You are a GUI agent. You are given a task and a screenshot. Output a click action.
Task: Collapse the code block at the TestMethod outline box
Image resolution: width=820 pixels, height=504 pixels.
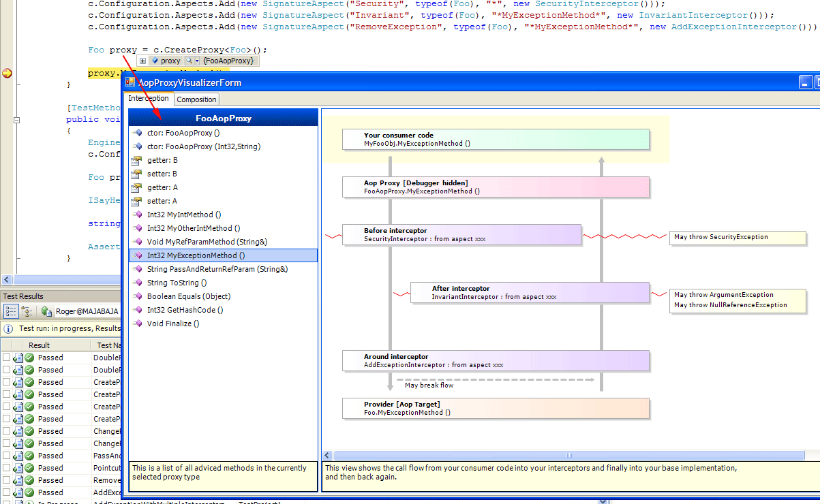pyautogui.click(x=16, y=120)
